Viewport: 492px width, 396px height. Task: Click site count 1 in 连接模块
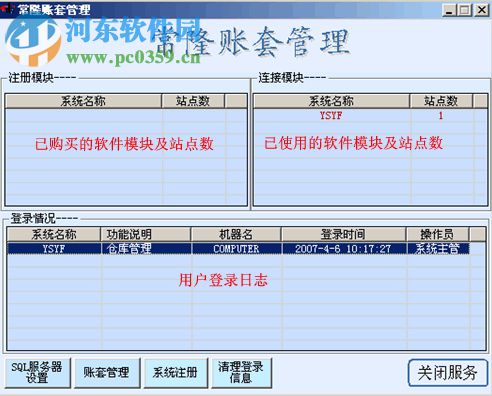point(441,116)
